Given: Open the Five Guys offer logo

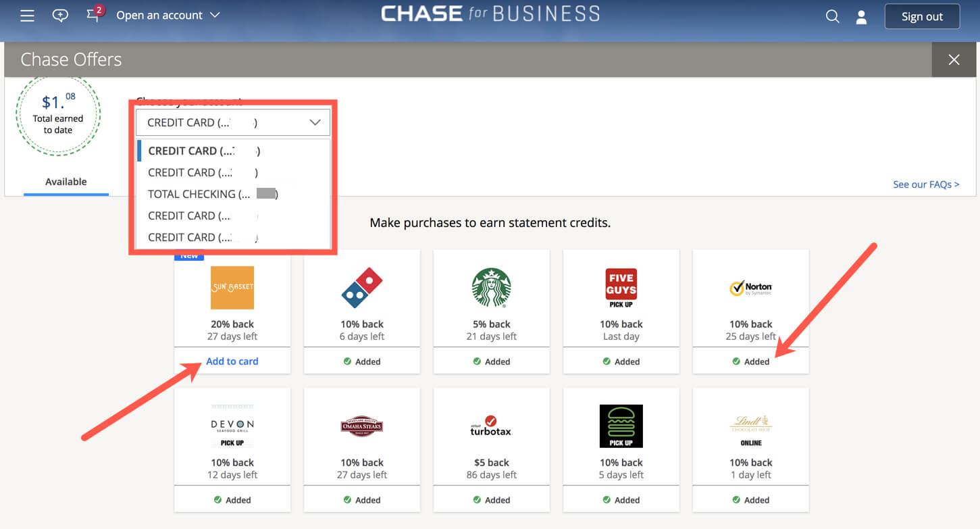Looking at the screenshot, I should (x=621, y=288).
